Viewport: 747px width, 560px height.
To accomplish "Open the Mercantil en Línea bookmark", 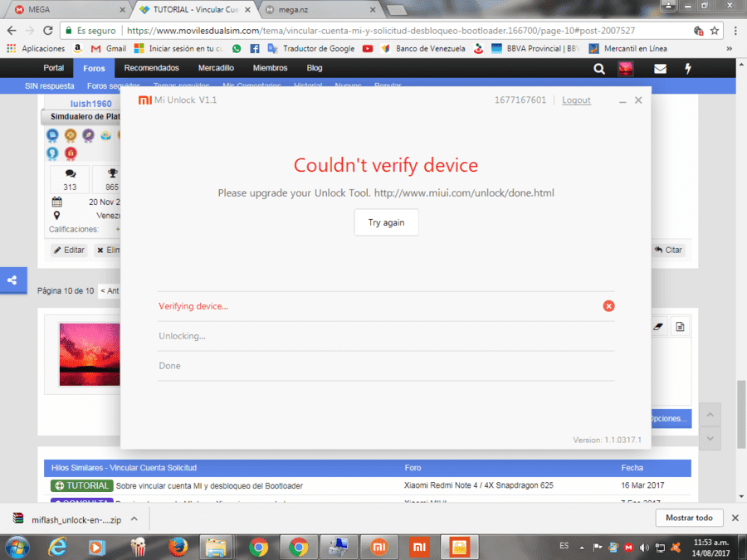I will [x=628, y=49].
